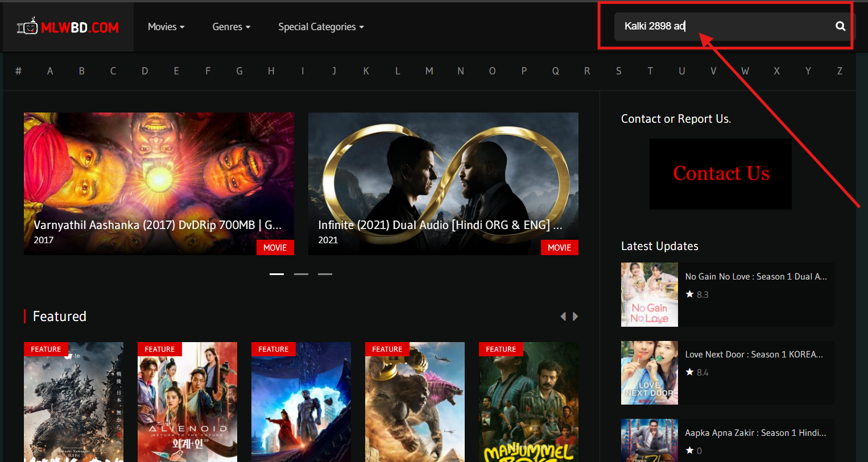Open Infinite (2021) Dual Audio banner
This screenshot has width=868, height=462.
coord(443,184)
